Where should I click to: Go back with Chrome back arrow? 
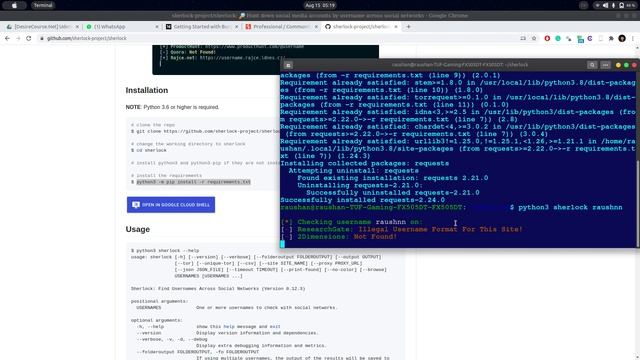[7, 38]
